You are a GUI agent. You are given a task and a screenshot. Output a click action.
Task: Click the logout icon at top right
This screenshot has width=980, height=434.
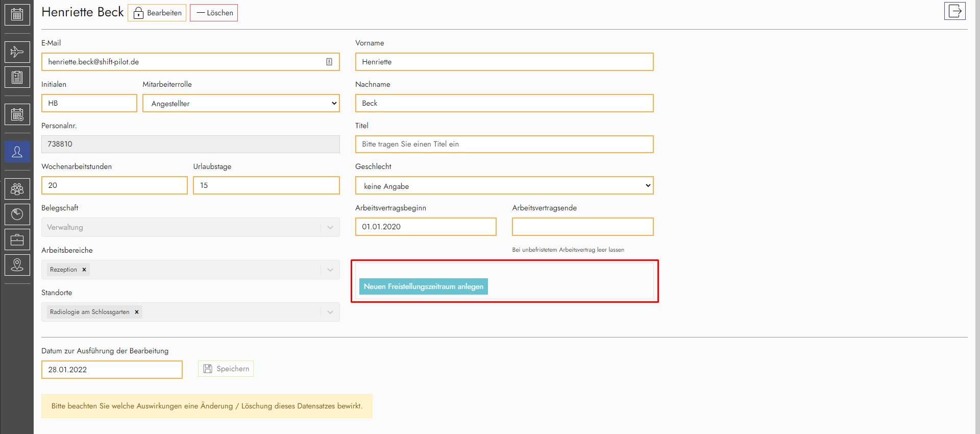954,11
